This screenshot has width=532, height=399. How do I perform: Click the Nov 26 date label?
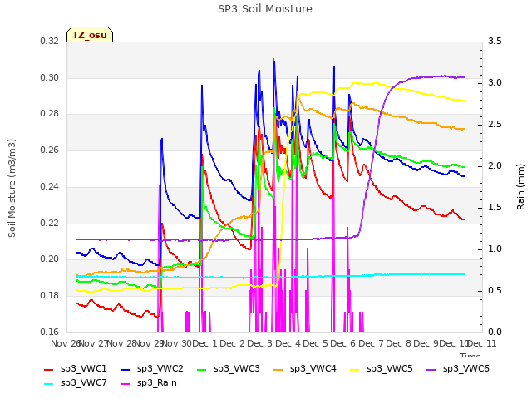(66, 343)
